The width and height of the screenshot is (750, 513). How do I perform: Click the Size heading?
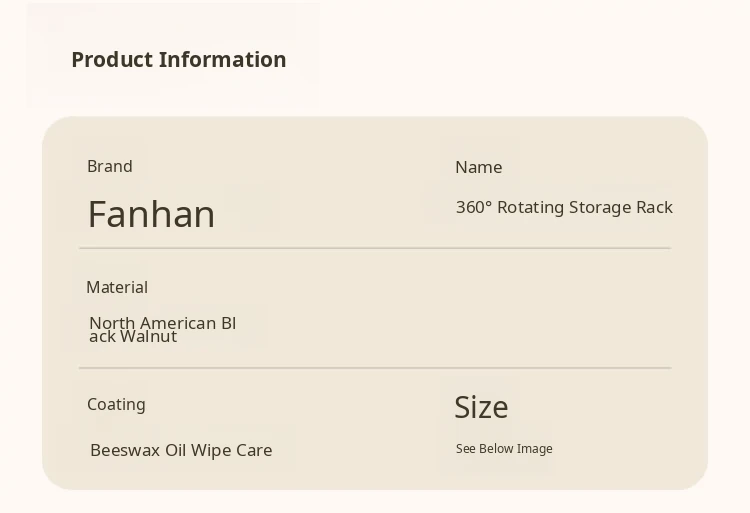[481, 407]
